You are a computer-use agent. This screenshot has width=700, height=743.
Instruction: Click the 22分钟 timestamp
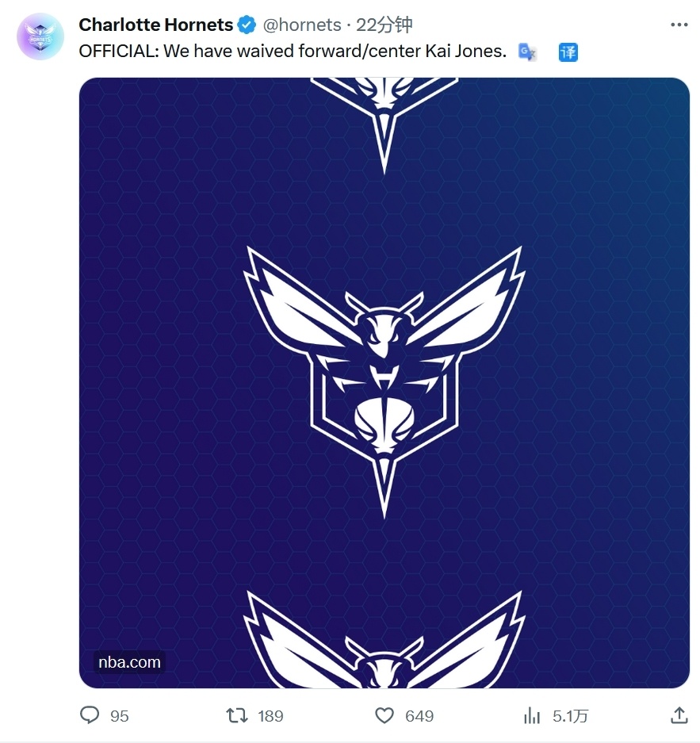point(384,25)
